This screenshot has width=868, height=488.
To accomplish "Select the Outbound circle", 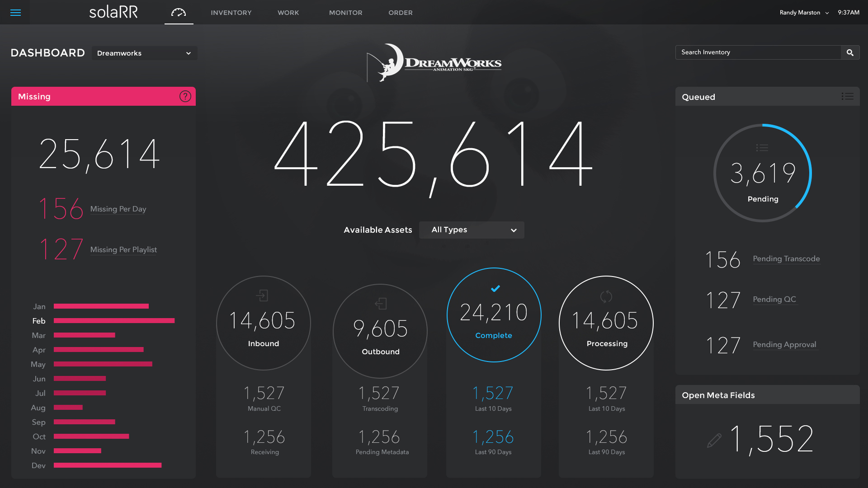I will click(x=380, y=331).
